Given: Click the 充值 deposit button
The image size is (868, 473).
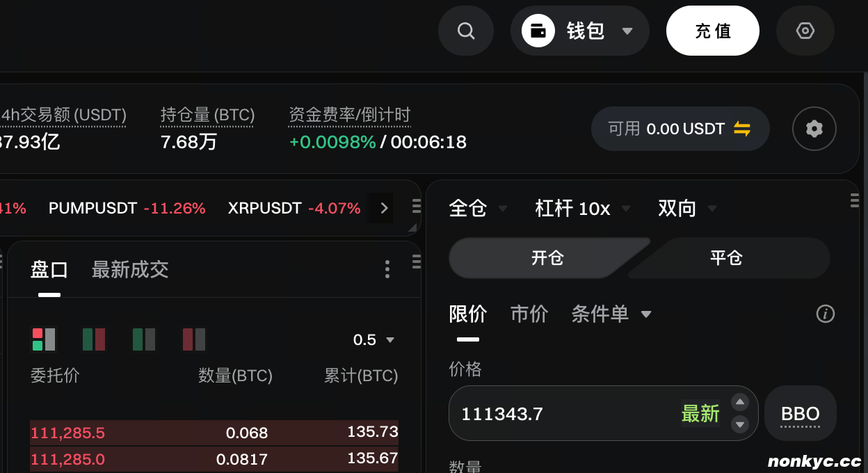Looking at the screenshot, I should point(712,31).
